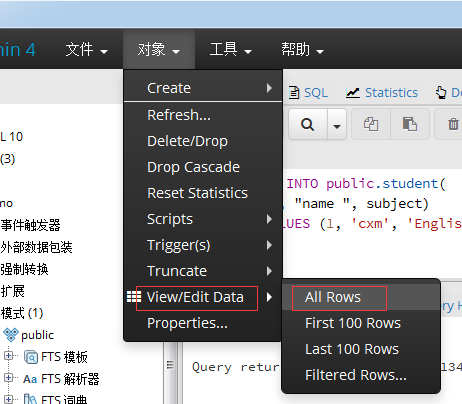Click the find magnifier icon in toolbar
The width and height of the screenshot is (462, 404).
click(307, 124)
